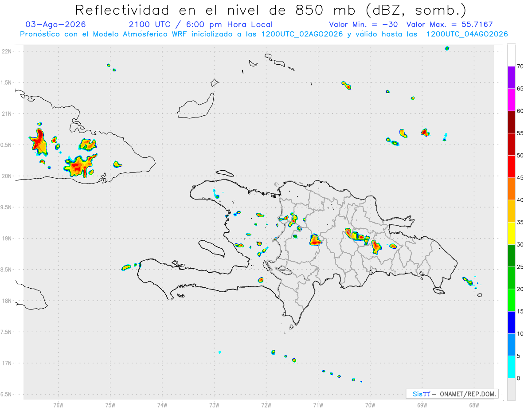Click the '22N' latitude axis label

[7, 51]
